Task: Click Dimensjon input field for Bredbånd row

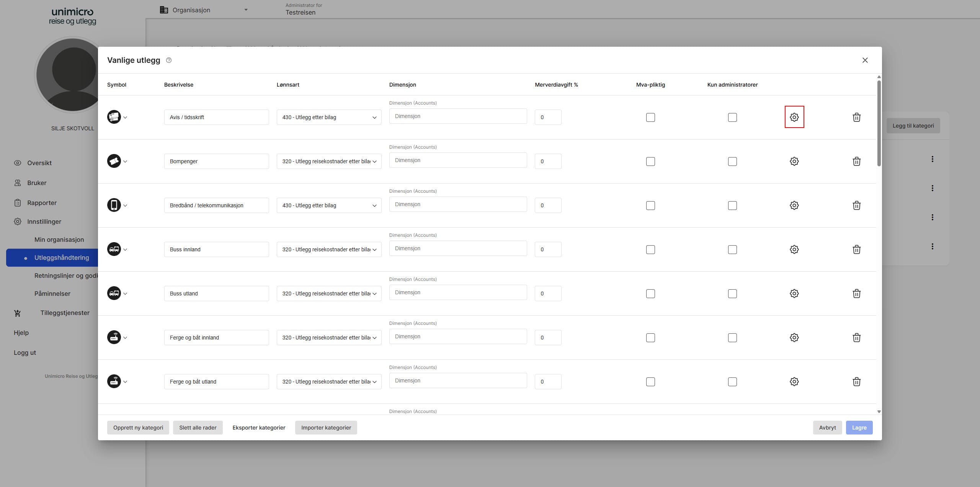Action: [x=458, y=204]
